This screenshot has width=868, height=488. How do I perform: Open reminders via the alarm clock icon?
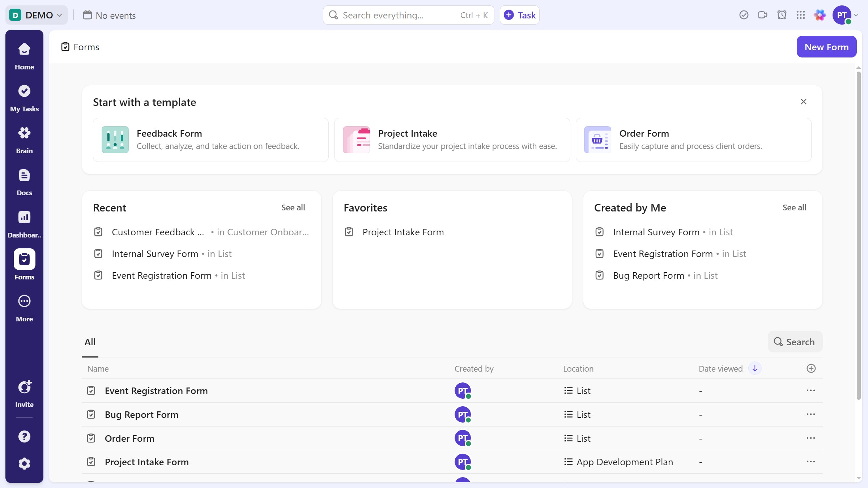pos(782,15)
